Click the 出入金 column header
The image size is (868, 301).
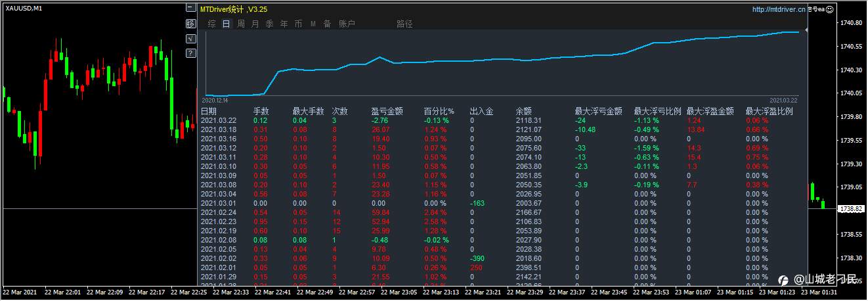[x=481, y=111]
